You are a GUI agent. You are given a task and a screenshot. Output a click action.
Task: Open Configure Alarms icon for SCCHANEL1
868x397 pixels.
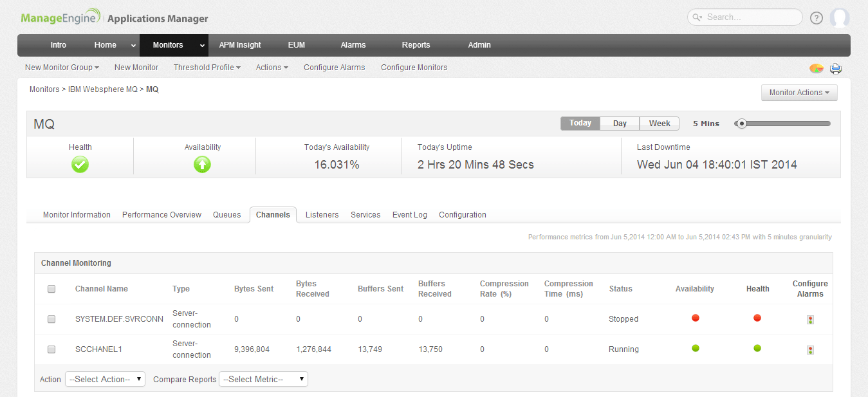810,350
